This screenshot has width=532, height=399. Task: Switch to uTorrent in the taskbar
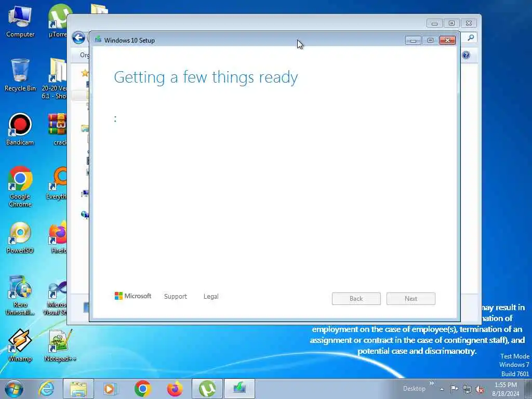click(207, 389)
